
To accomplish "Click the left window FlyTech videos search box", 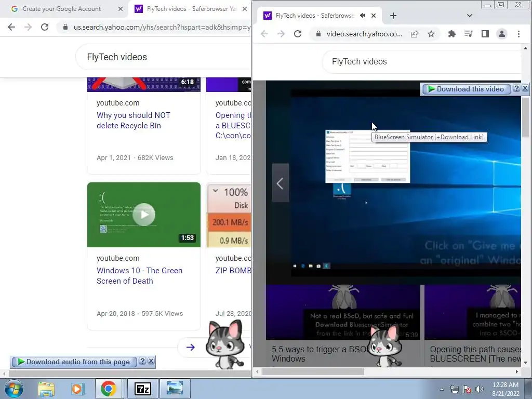I will (164, 57).
